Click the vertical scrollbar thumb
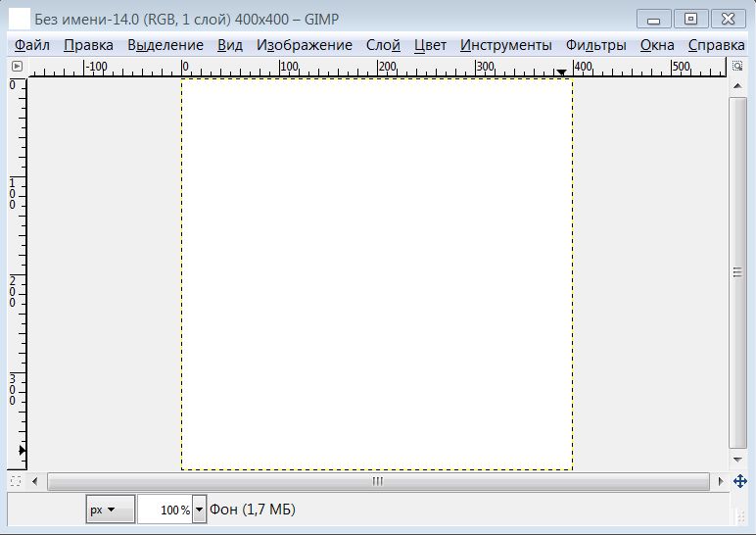The image size is (756, 535). coord(737,272)
